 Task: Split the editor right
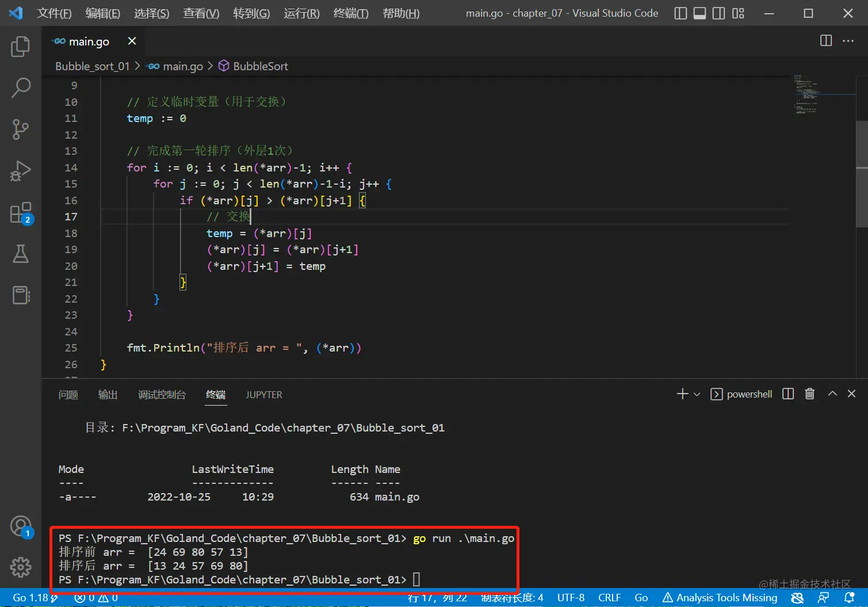pos(826,40)
